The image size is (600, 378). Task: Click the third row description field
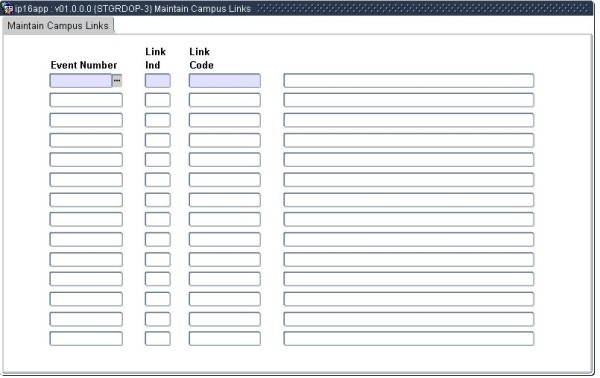point(409,120)
